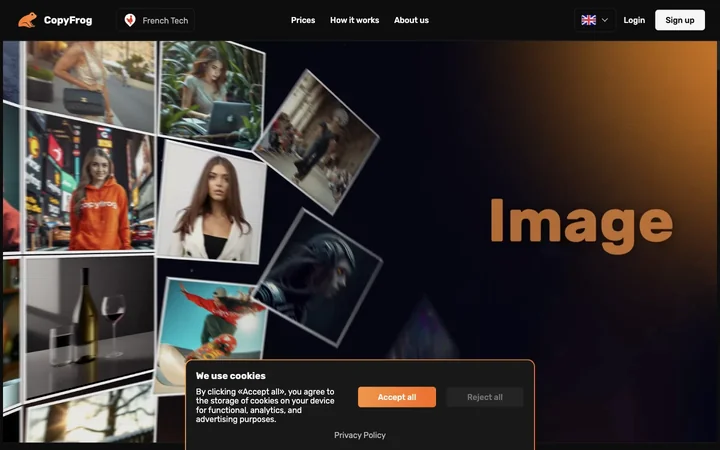Click the large orange Image heading
Viewport: 720px width, 450px height.
[x=582, y=225]
